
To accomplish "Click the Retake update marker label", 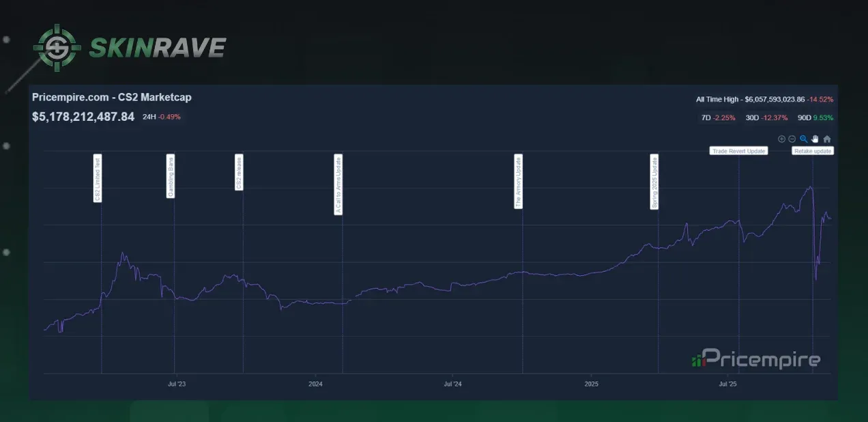I will tap(813, 151).
